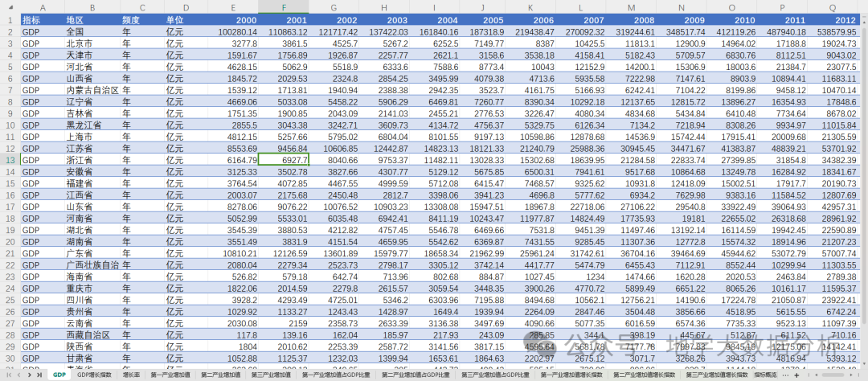Select cell with value 18658.34
Viewport: 868px width, 381px height.
(x=435, y=253)
